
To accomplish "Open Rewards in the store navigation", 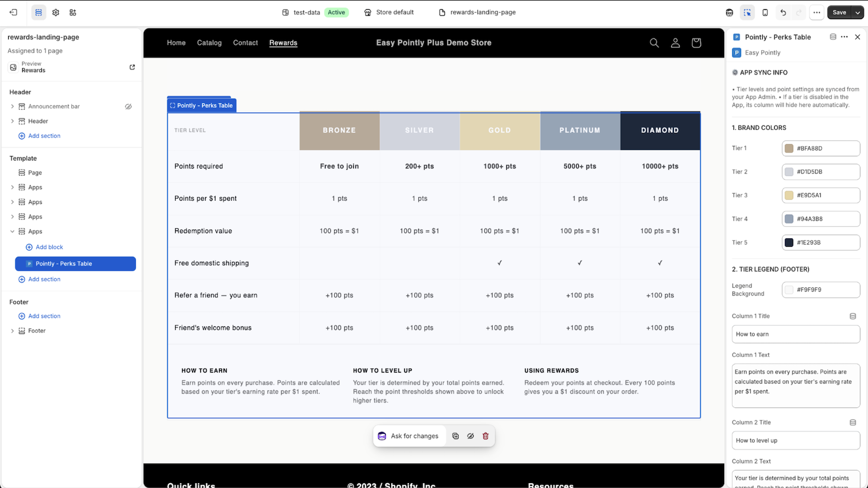I will [283, 43].
